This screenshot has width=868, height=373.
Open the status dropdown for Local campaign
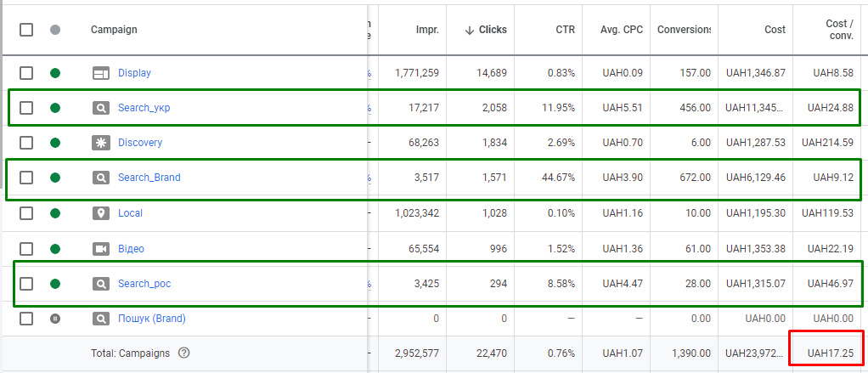pos(55,213)
